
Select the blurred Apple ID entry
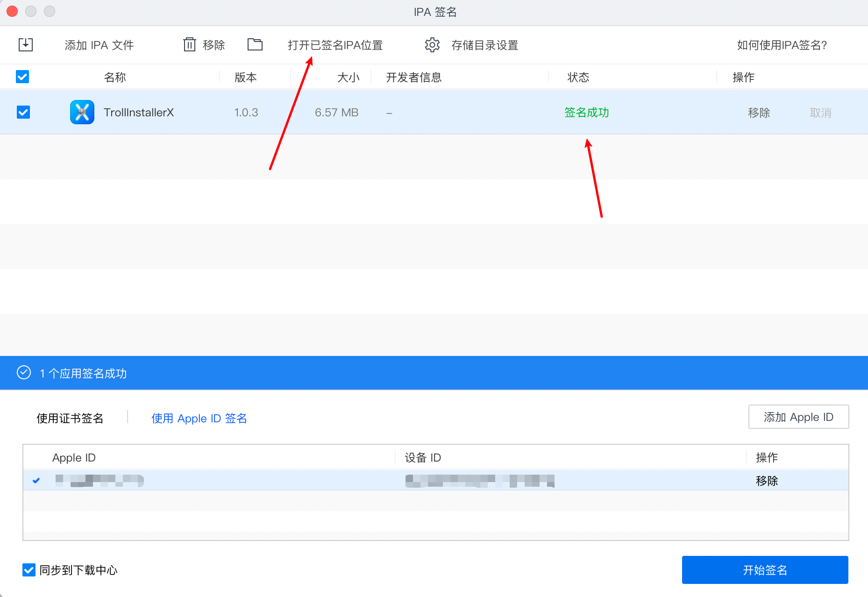point(100,480)
